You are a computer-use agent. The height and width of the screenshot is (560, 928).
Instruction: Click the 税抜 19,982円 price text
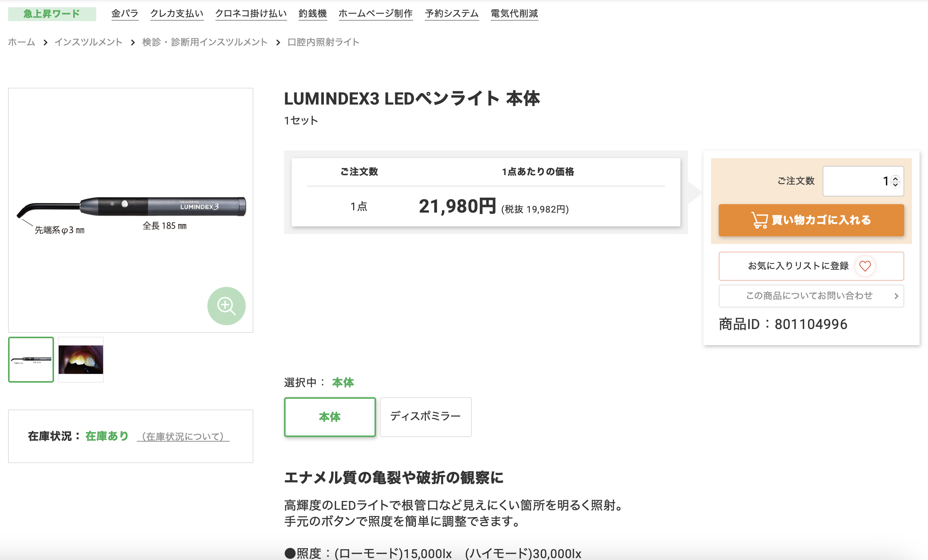[x=535, y=209]
